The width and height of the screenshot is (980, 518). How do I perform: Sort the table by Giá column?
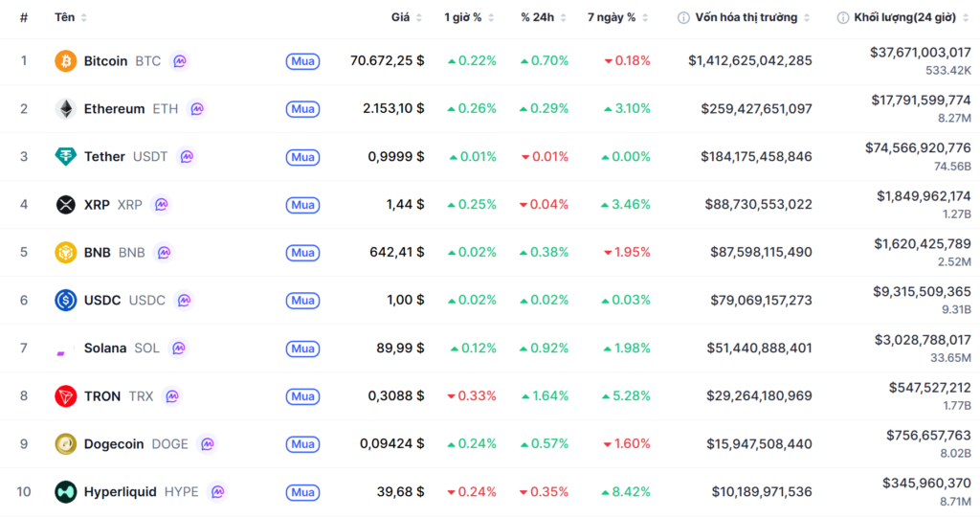tap(406, 17)
